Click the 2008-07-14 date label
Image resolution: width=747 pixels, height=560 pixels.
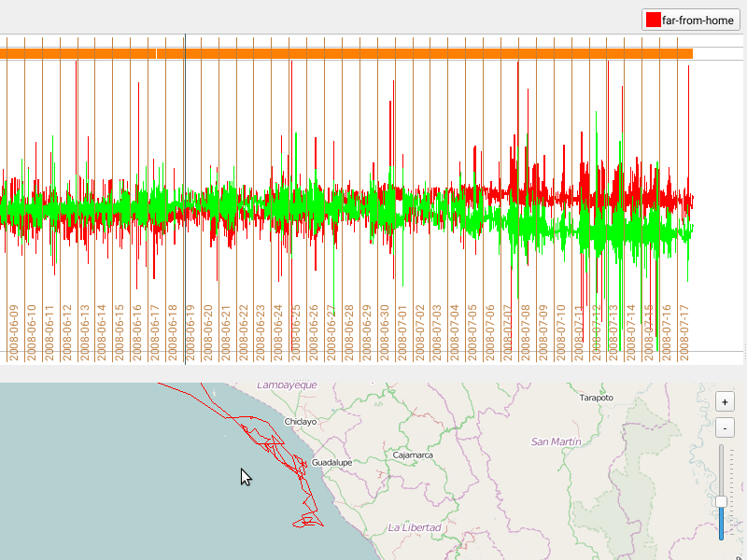pos(631,333)
